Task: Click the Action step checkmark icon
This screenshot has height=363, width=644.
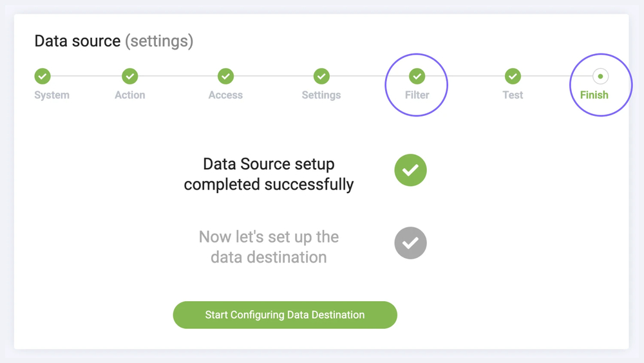Action: [x=129, y=76]
